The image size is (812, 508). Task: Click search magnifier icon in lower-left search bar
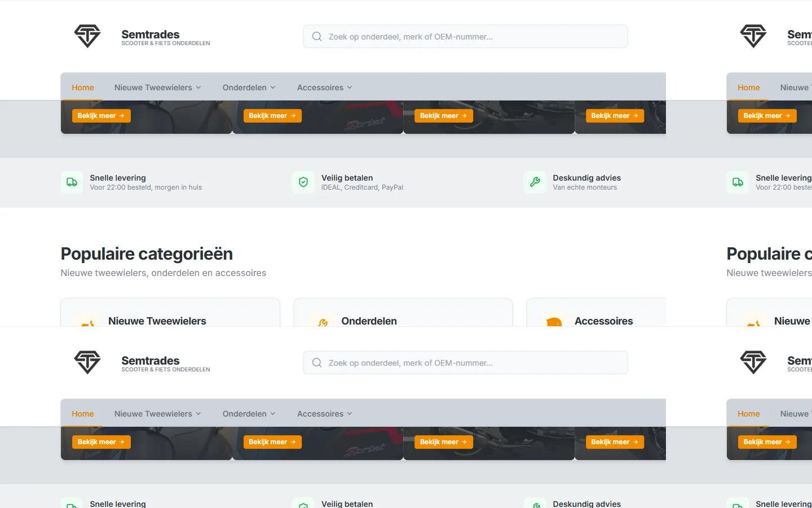coord(317,362)
